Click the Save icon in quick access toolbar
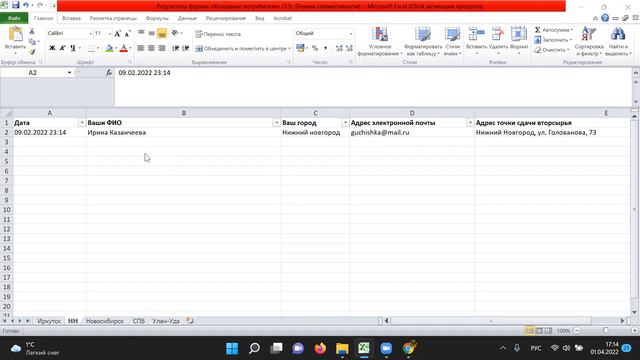Screen dimensions: 640x360 [16, 5]
